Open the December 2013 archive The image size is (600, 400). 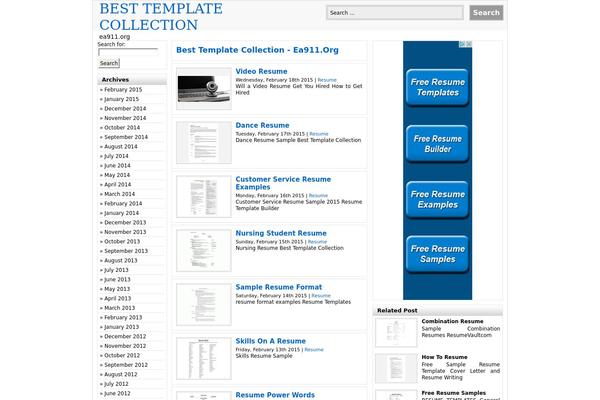pyautogui.click(x=125, y=222)
